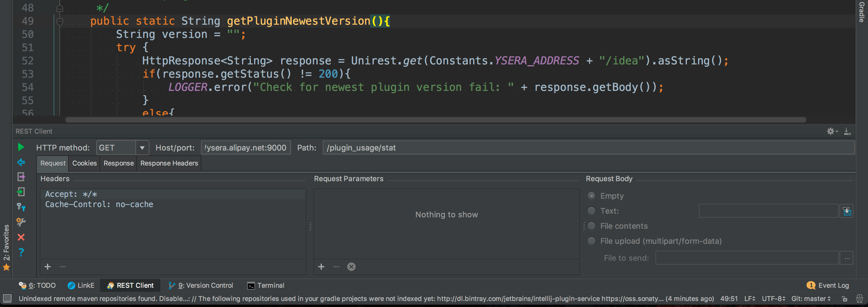Open help via the blue question mark
Viewport: 868px width, 307px height.
pyautogui.click(x=21, y=252)
